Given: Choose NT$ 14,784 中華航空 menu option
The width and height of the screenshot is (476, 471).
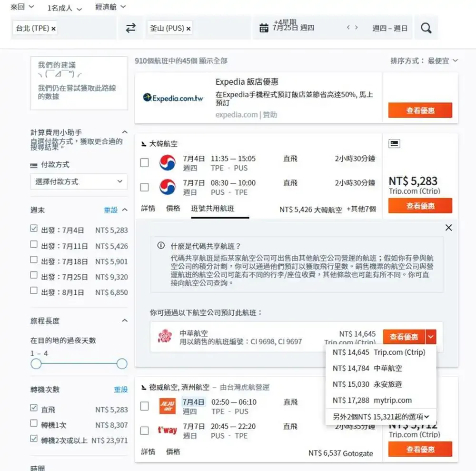Looking at the screenshot, I should coord(381,368).
